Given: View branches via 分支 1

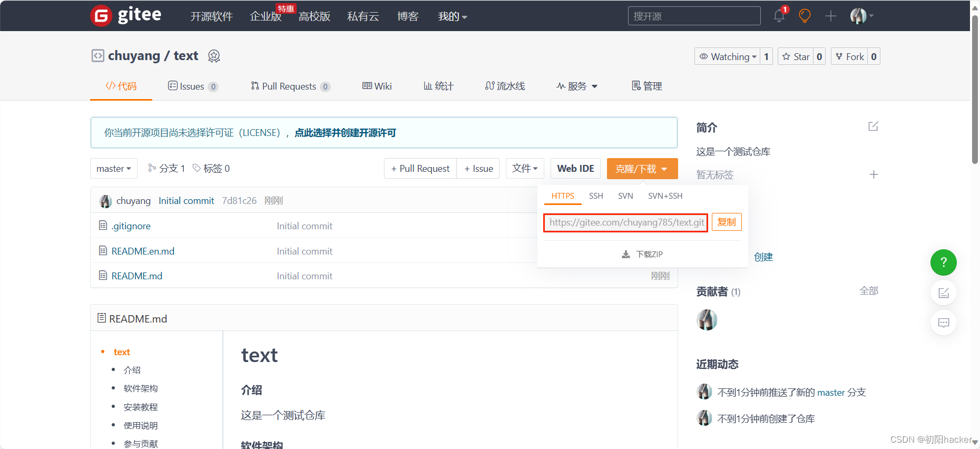Looking at the screenshot, I should pyautogui.click(x=166, y=169).
